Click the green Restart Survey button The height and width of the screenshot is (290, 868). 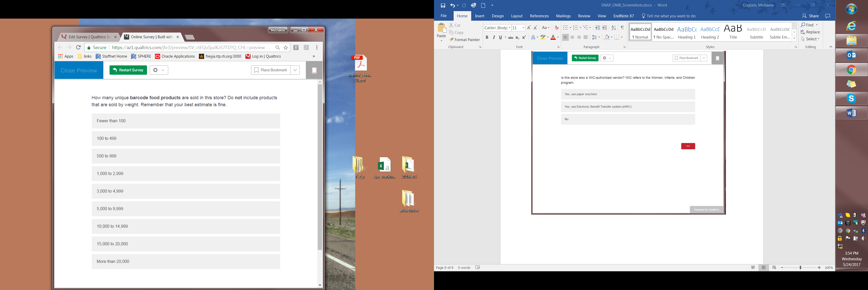[x=128, y=70]
